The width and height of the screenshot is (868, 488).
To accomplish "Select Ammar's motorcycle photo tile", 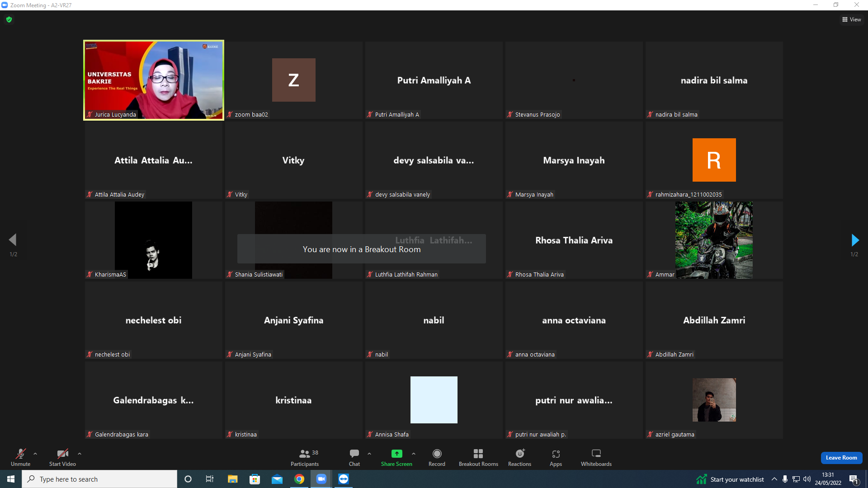I will point(714,240).
